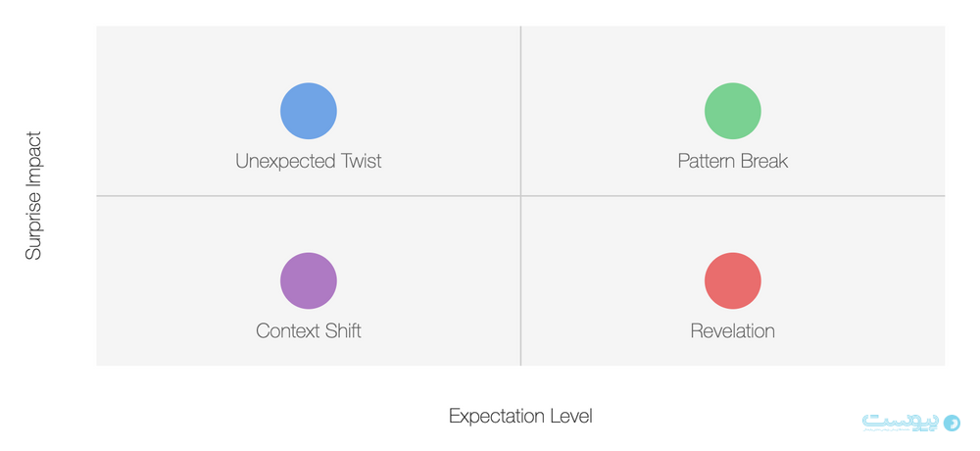Click the blue Unexpected Twist circle
The width and height of the screenshot is (980, 451).
(x=309, y=110)
